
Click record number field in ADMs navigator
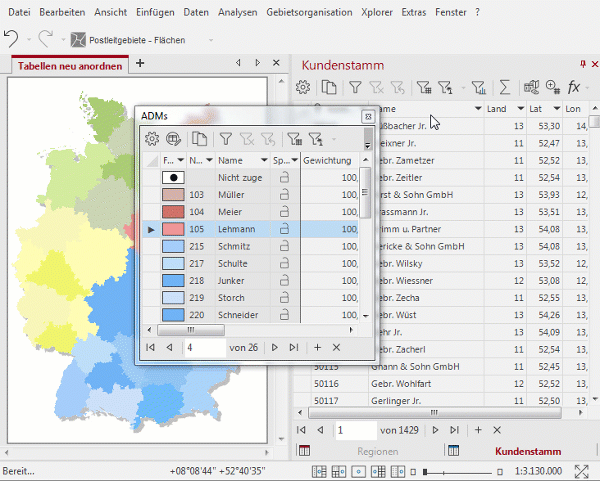point(205,347)
